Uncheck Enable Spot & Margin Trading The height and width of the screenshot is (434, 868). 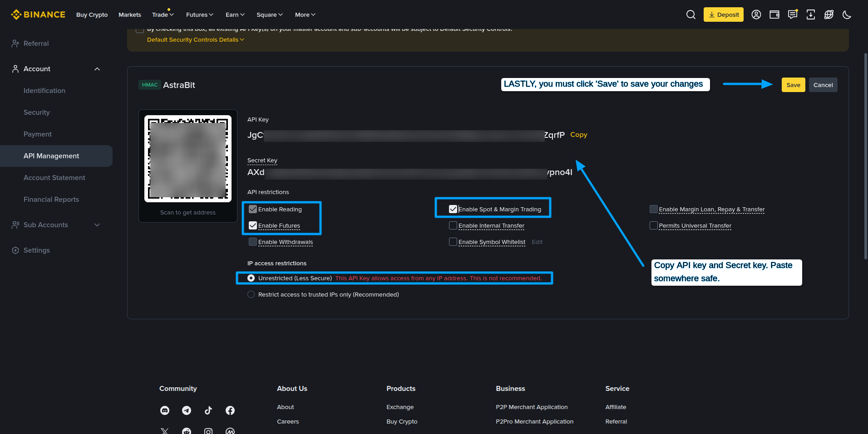pyautogui.click(x=453, y=209)
